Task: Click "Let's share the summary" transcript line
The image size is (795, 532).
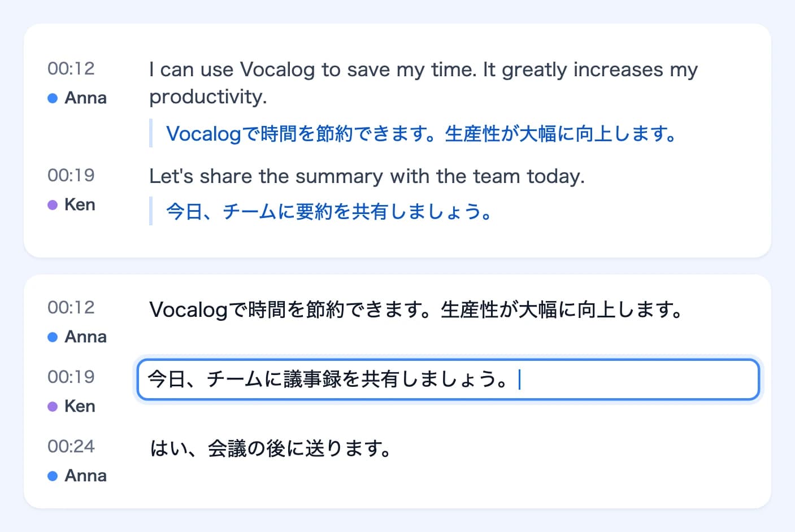Action: [x=367, y=176]
